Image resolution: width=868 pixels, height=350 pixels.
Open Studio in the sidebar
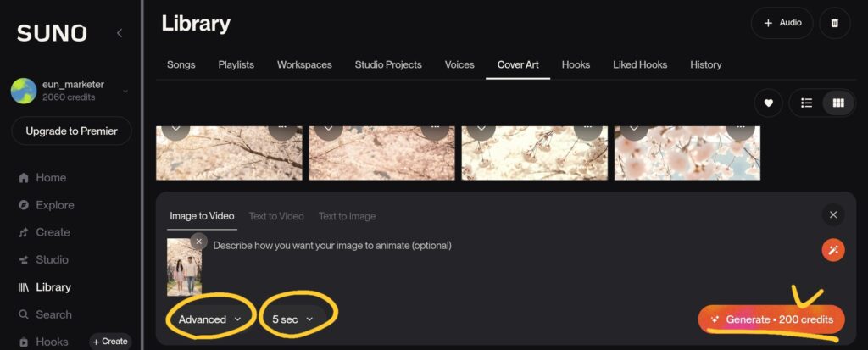[52, 259]
